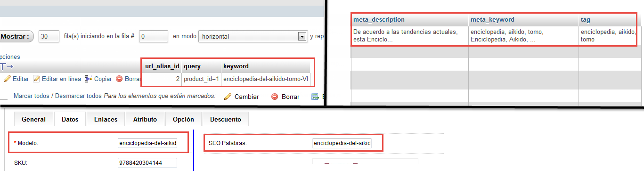This screenshot has width=644, height=171.
Task: Copy the row with Copiar link
Action: [x=103, y=79]
